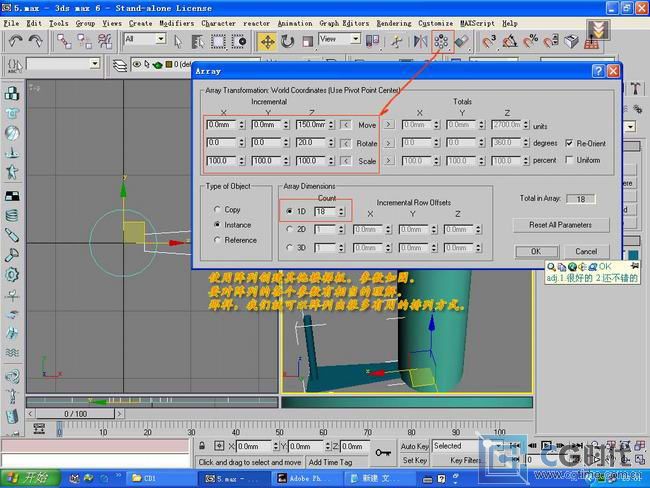Click the Redo arrow in toolbar
The image size is (650, 488).
coord(35,41)
